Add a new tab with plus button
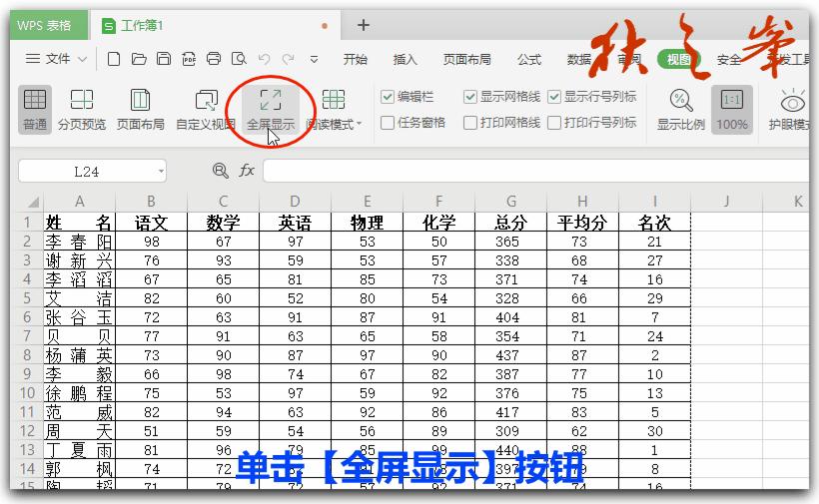Viewport: 819px width, 504px height. click(x=363, y=25)
